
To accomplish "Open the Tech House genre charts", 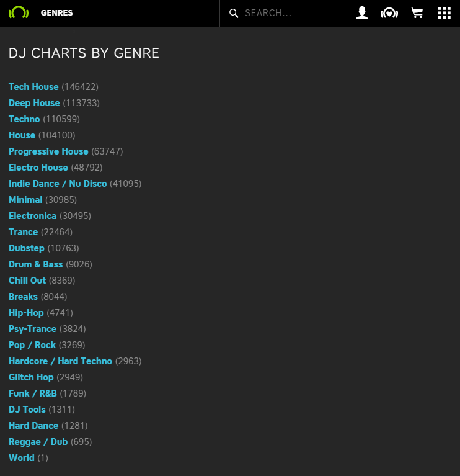I will point(33,87).
